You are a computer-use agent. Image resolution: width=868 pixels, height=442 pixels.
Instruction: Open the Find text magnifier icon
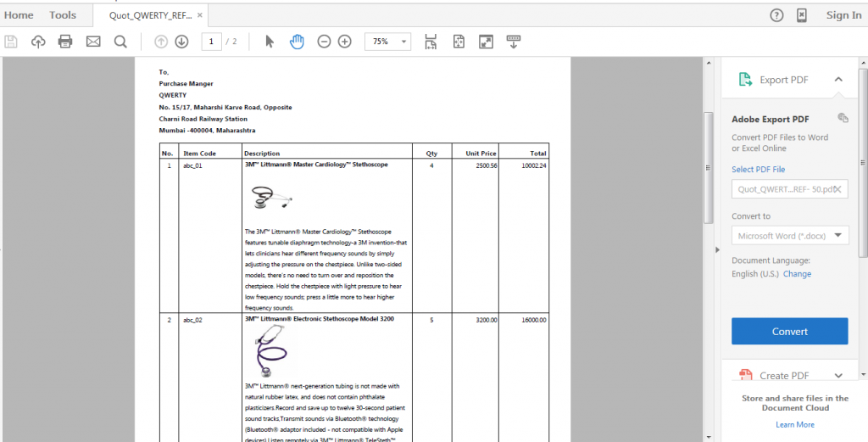(120, 42)
